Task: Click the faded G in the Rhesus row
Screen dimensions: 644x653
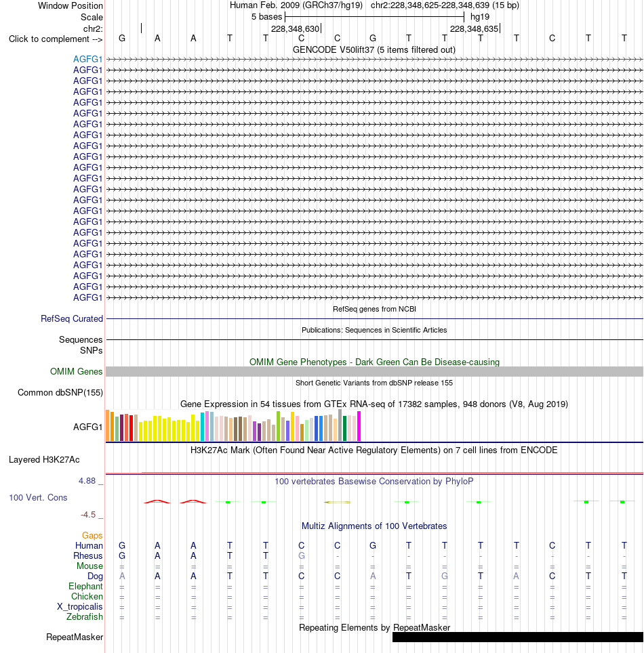Action: click(x=302, y=555)
